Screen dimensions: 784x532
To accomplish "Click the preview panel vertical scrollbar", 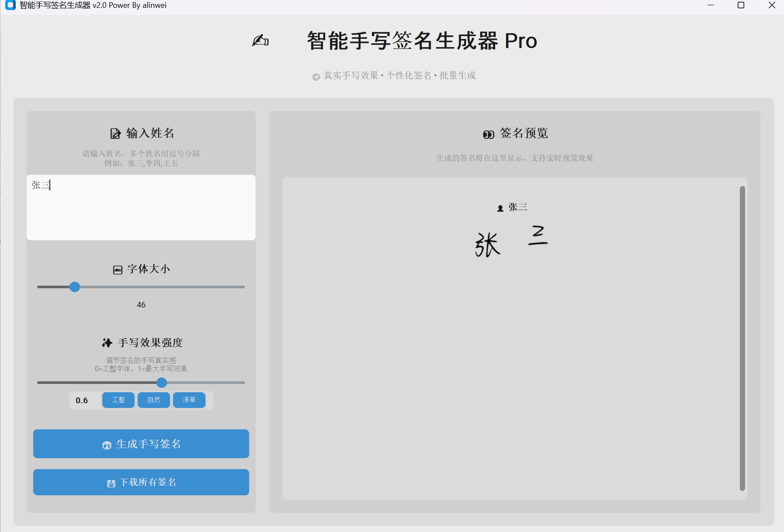I will 742,339.
